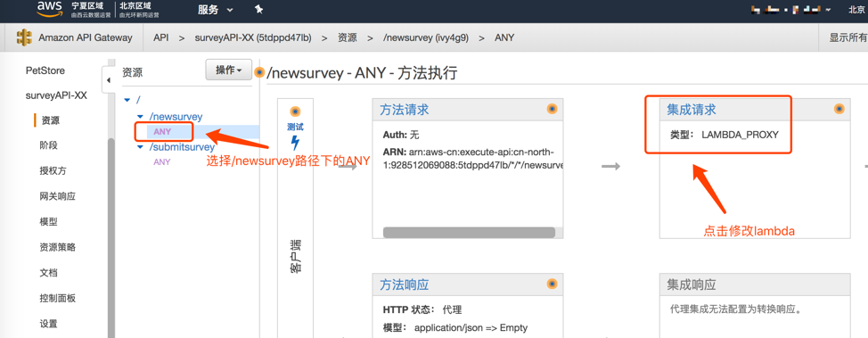The width and height of the screenshot is (868, 338).
Task: Collapse the root / resource tree node
Action: (127, 100)
